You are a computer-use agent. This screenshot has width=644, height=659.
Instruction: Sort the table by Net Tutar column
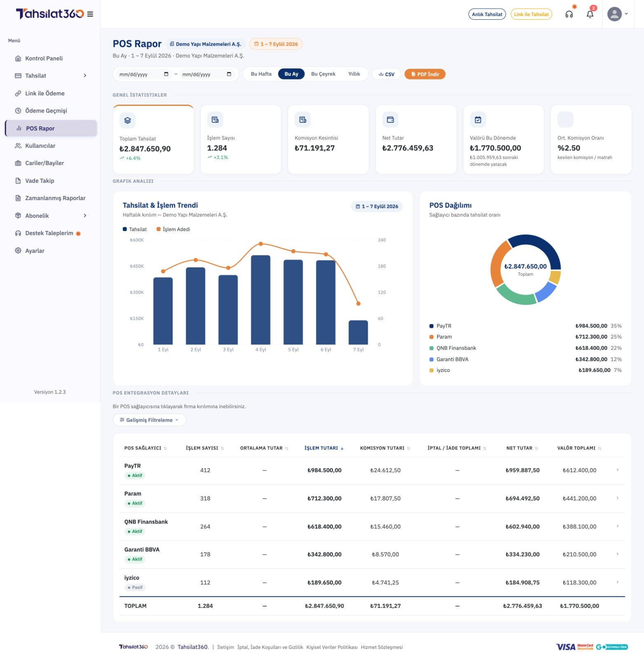pos(522,448)
